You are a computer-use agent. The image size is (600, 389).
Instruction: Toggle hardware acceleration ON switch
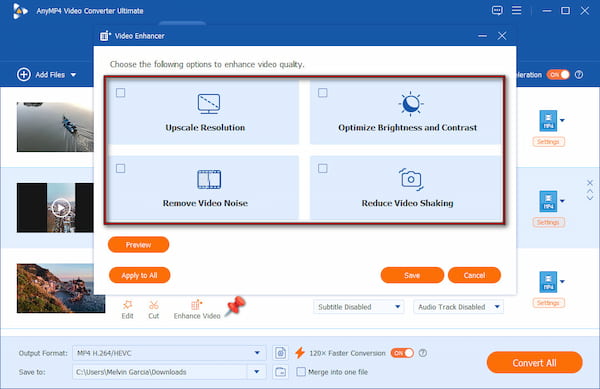[x=558, y=75]
